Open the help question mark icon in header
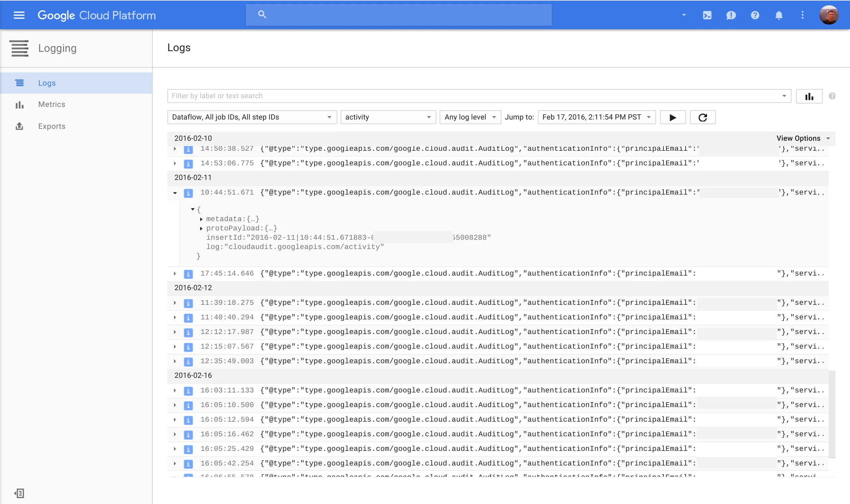The image size is (850, 504). coord(755,15)
